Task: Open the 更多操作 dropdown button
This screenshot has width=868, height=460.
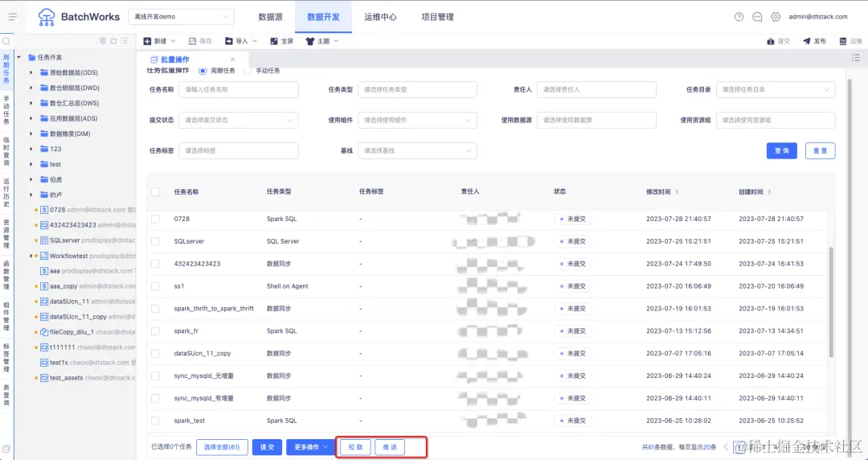Action: [310, 447]
